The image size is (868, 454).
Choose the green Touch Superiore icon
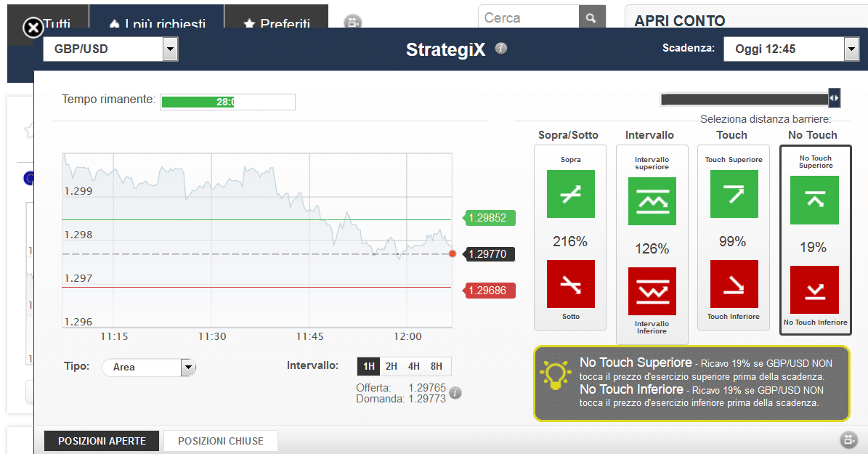tap(733, 194)
